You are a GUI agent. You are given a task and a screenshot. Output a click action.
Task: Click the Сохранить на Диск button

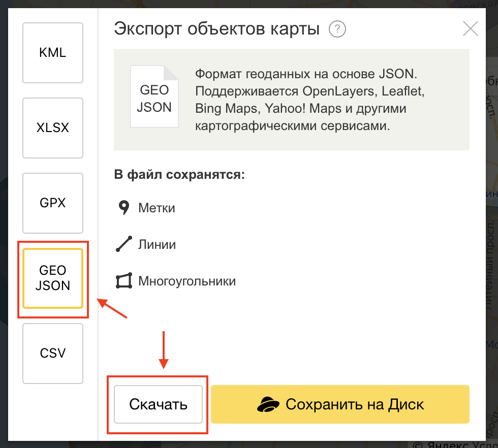click(340, 404)
